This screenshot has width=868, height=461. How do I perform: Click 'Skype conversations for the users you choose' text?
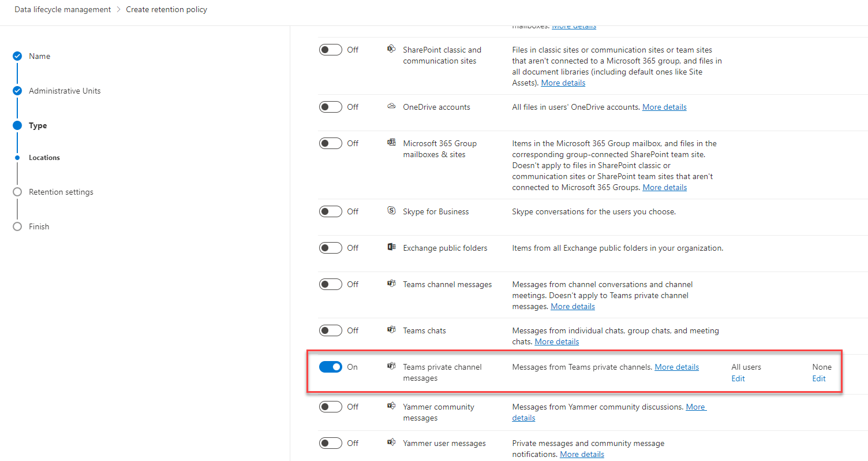pos(594,211)
